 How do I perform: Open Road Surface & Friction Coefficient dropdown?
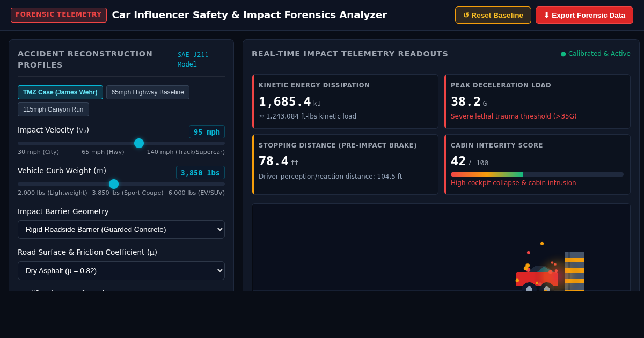pos(121,270)
